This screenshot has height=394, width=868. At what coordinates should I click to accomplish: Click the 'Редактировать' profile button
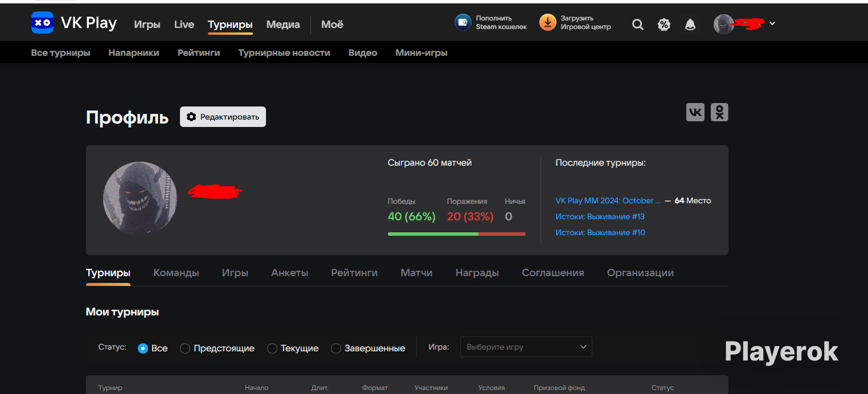223,117
